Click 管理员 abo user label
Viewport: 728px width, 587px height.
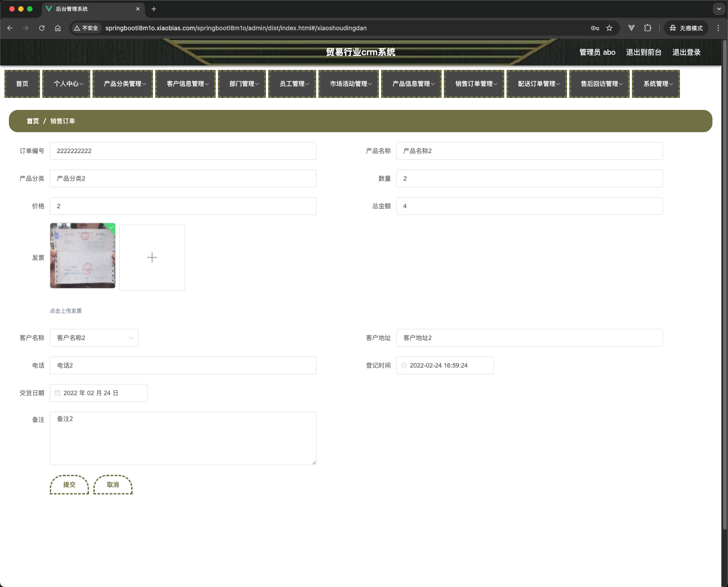tap(597, 52)
